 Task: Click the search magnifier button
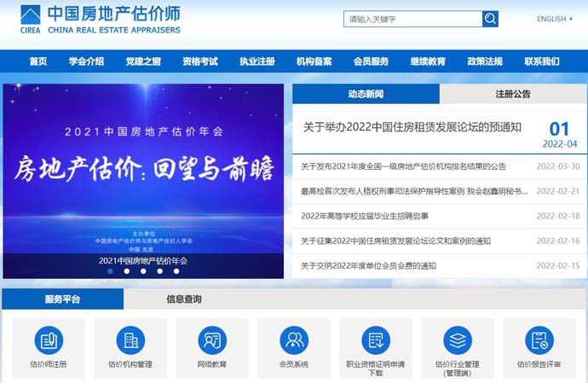(x=490, y=19)
